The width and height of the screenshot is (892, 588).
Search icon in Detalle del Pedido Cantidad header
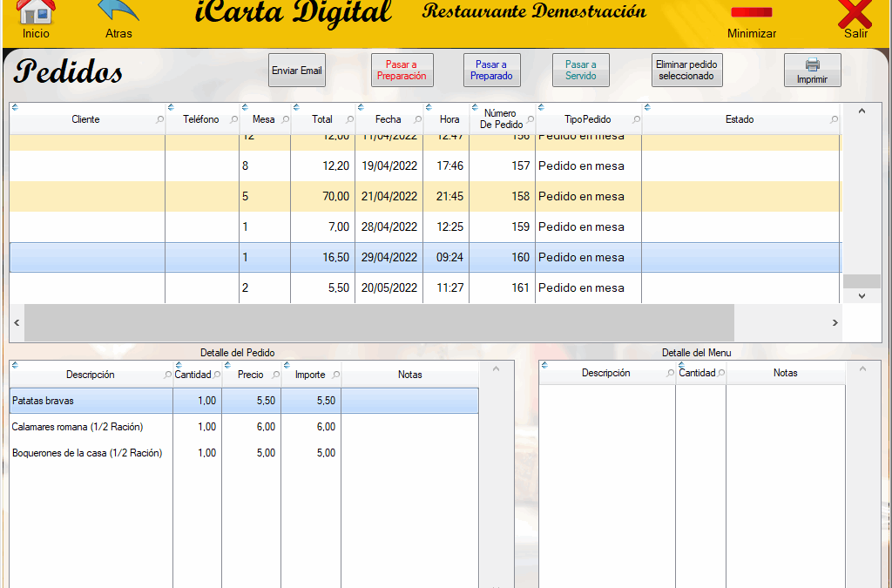click(x=217, y=375)
